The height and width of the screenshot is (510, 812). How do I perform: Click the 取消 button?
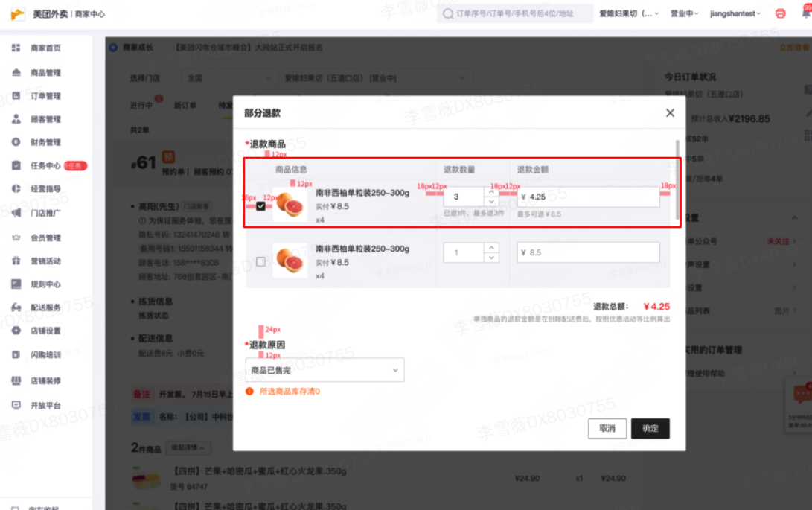[x=607, y=428]
